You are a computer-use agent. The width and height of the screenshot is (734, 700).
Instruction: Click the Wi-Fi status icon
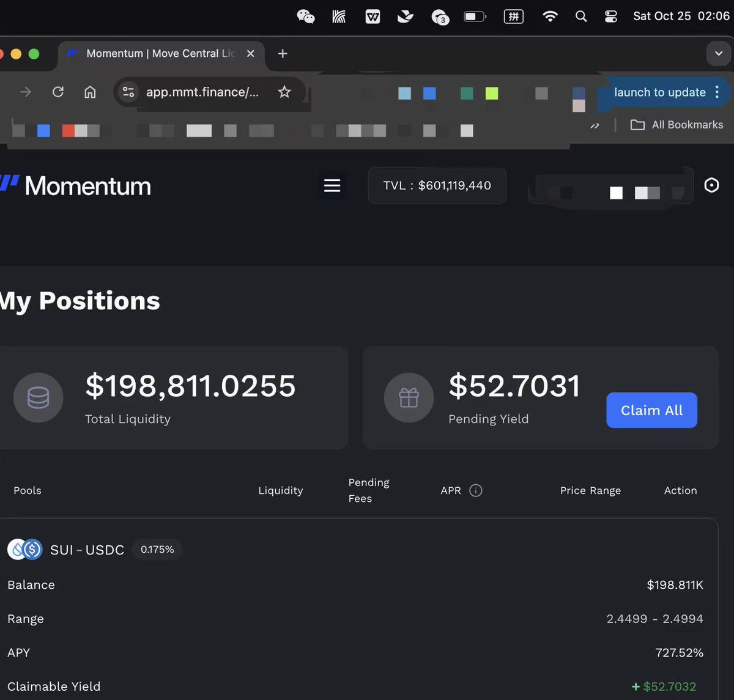tap(550, 17)
